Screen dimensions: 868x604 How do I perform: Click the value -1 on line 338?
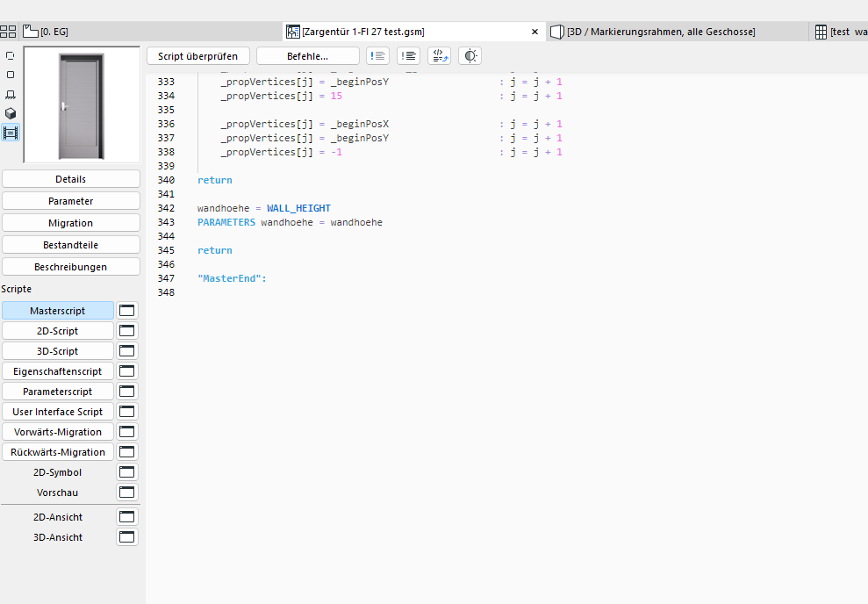tap(336, 152)
